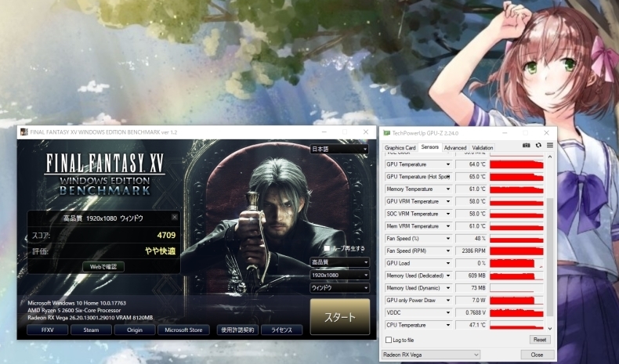Open the ウィンドウ display mode dropdown
The image size is (619, 364).
pyautogui.click(x=339, y=288)
